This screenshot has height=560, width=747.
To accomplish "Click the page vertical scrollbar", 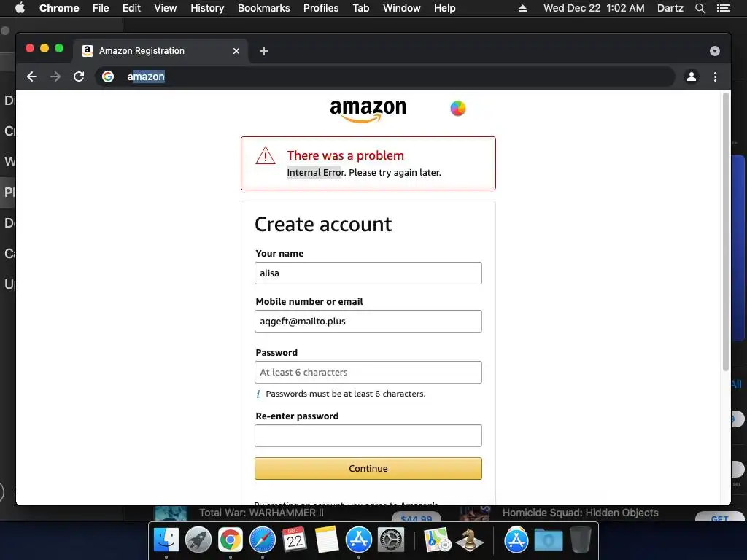I will [726, 231].
